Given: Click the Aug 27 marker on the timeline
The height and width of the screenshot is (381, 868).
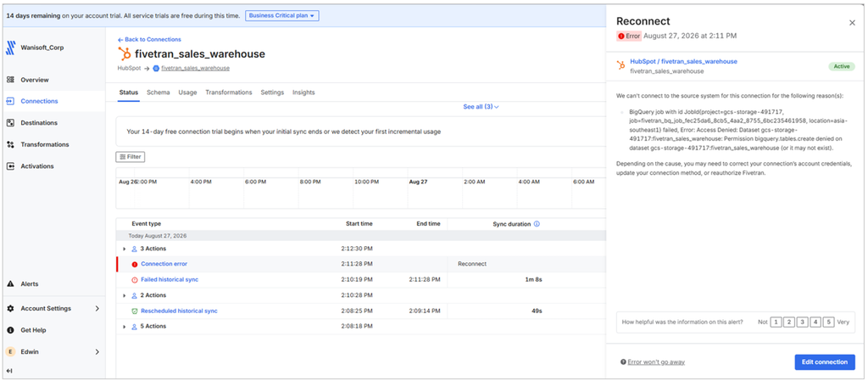Looking at the screenshot, I should 417,182.
